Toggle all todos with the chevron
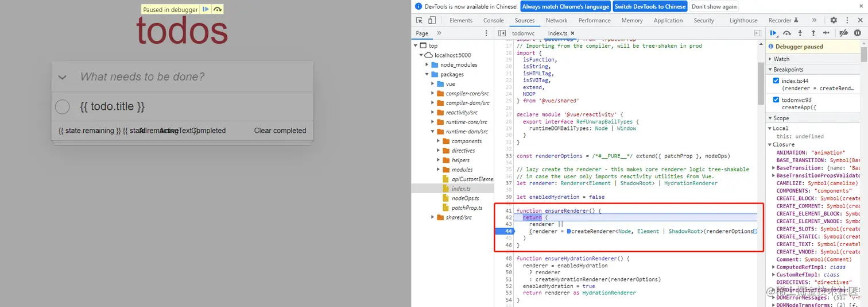Screen dimensions: 868x307 click(x=62, y=77)
